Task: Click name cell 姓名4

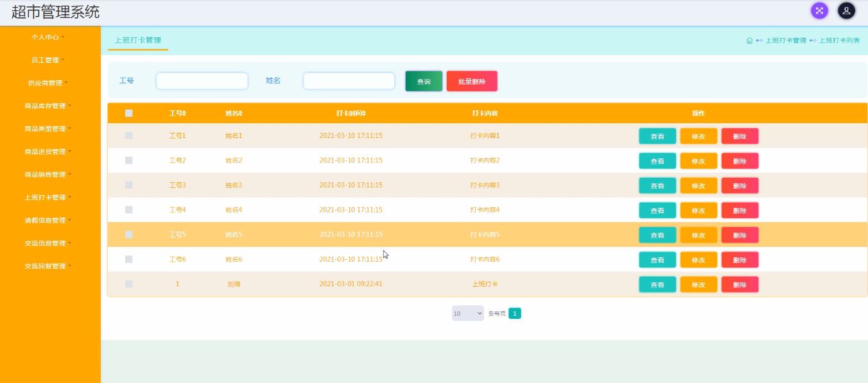Action: pos(234,210)
